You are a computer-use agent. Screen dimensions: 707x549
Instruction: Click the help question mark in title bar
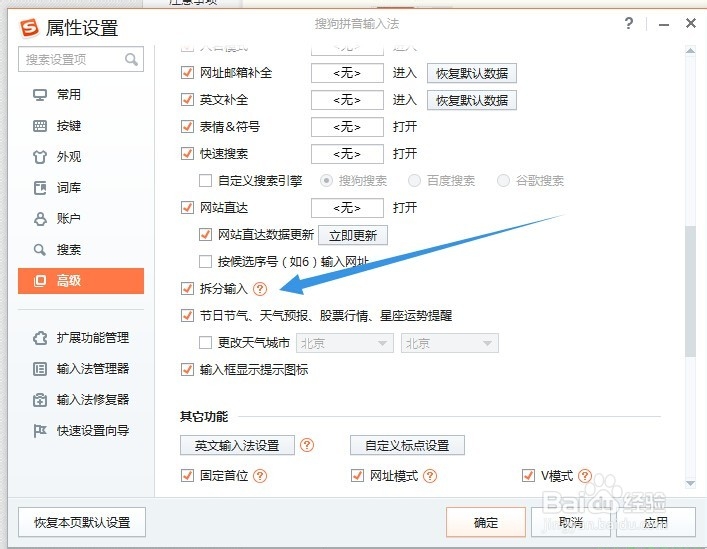629,23
